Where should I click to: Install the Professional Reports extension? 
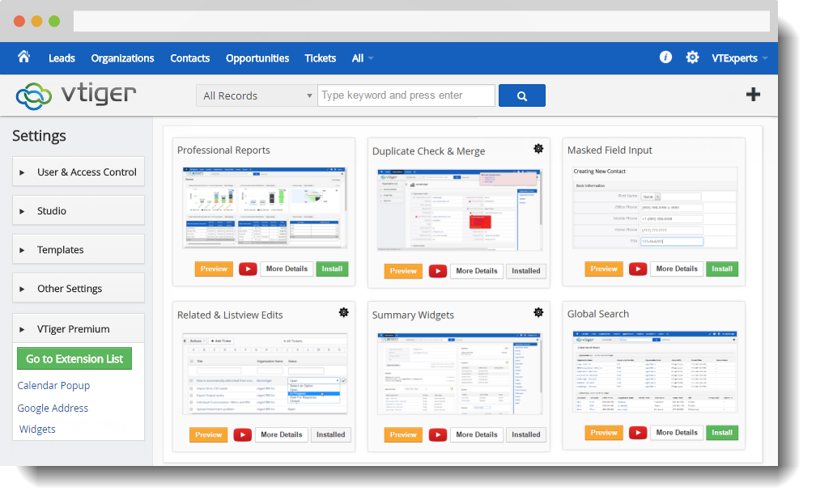click(332, 269)
